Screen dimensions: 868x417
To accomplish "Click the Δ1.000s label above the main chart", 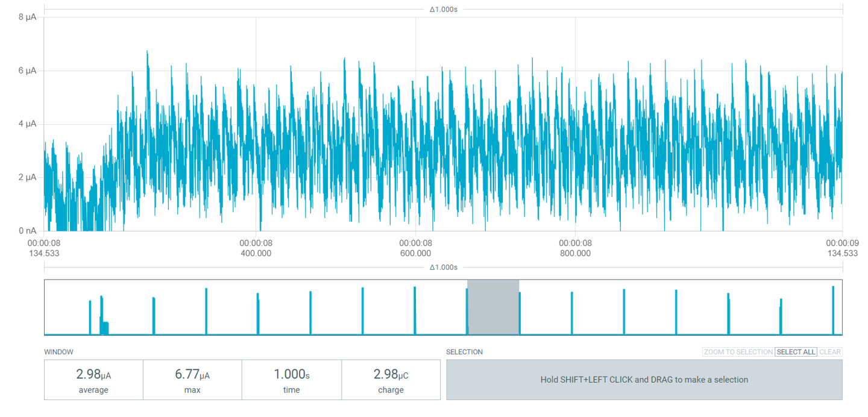I will 443,10.
